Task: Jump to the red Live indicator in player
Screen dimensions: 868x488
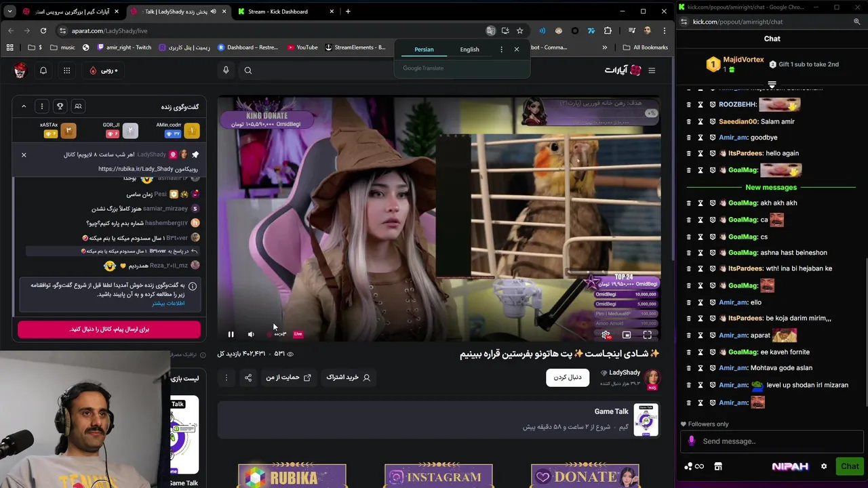Action: 298,334
